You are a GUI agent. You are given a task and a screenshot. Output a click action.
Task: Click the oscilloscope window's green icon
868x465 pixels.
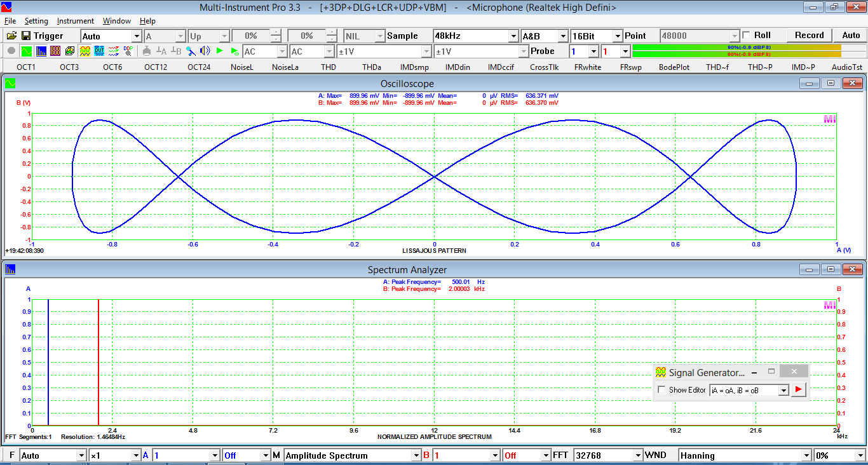coord(10,83)
